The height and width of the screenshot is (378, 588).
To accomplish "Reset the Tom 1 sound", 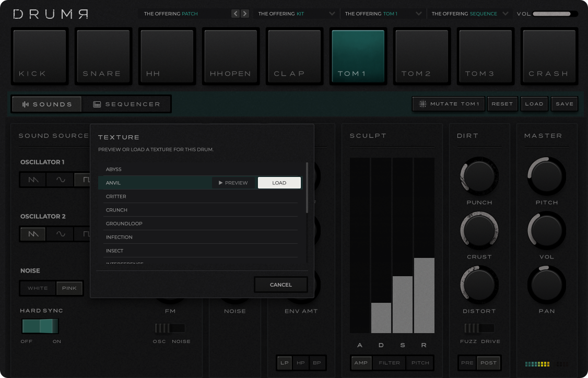I will [502, 104].
